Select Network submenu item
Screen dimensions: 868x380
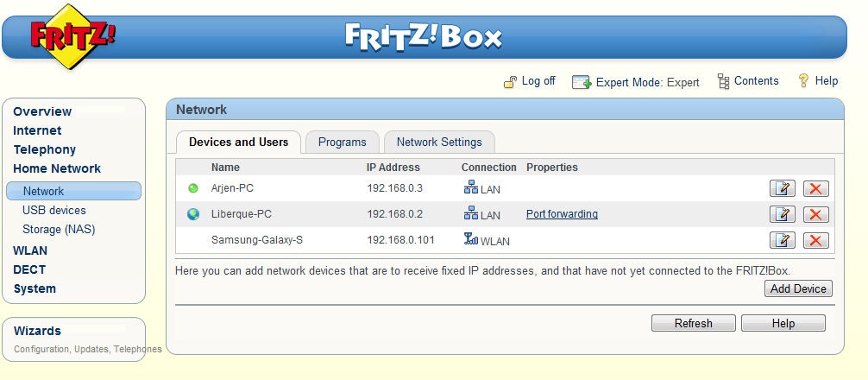(x=73, y=191)
